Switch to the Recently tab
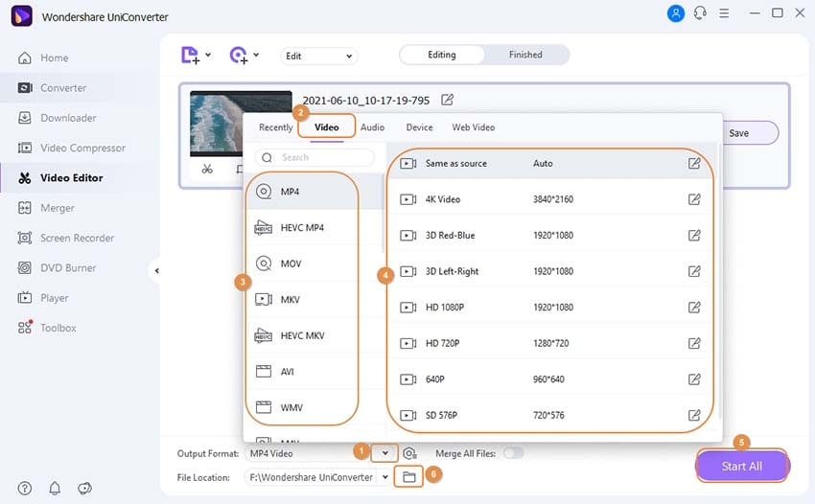815x504 pixels. point(276,127)
